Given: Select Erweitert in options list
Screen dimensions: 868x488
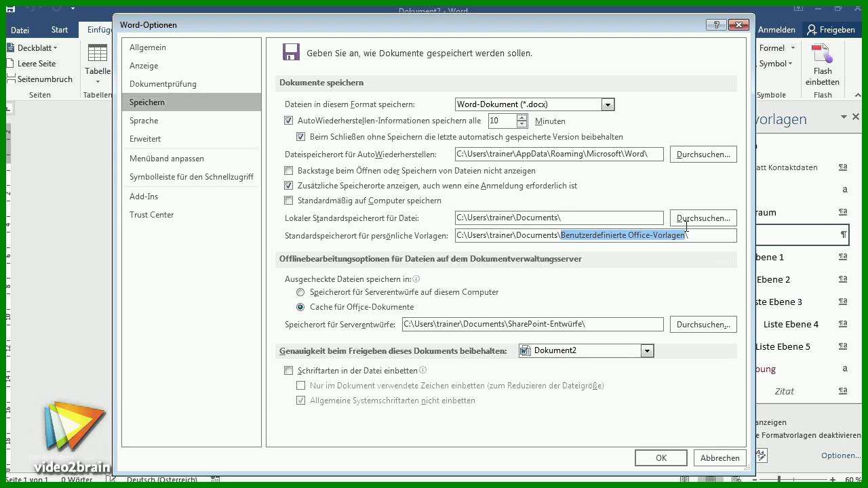Looking at the screenshot, I should pyautogui.click(x=191, y=139).
